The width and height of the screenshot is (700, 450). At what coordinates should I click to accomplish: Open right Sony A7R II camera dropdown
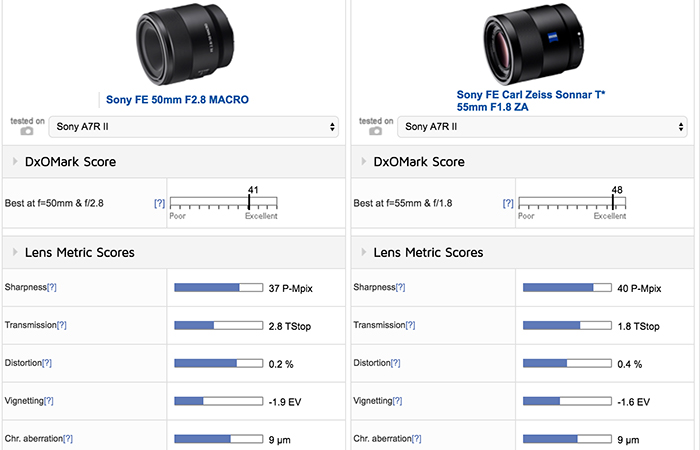[x=542, y=127]
